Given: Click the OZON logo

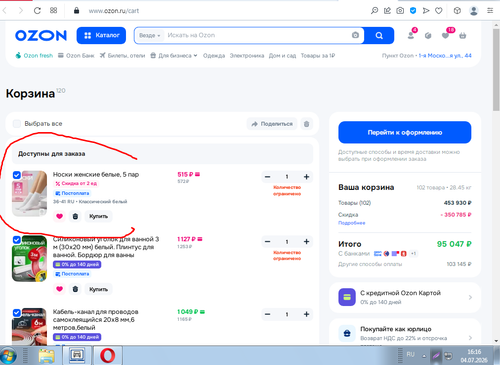Looking at the screenshot, I should pyautogui.click(x=41, y=35).
